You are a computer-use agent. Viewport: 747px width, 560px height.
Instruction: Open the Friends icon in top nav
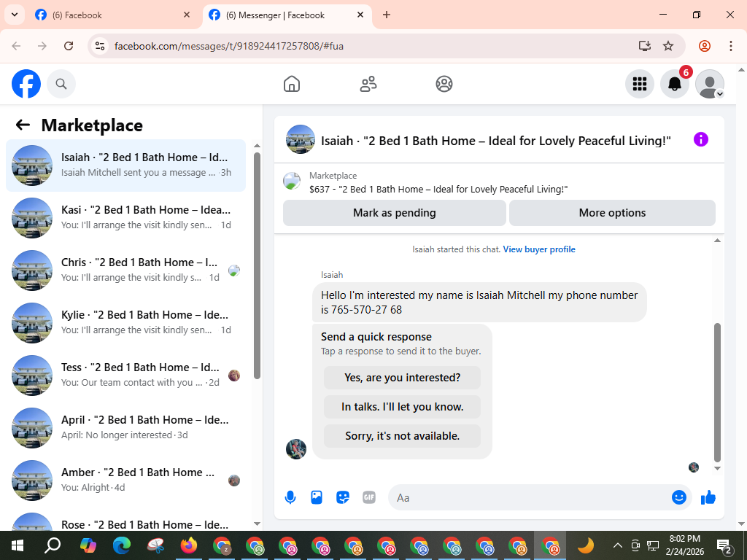368,84
